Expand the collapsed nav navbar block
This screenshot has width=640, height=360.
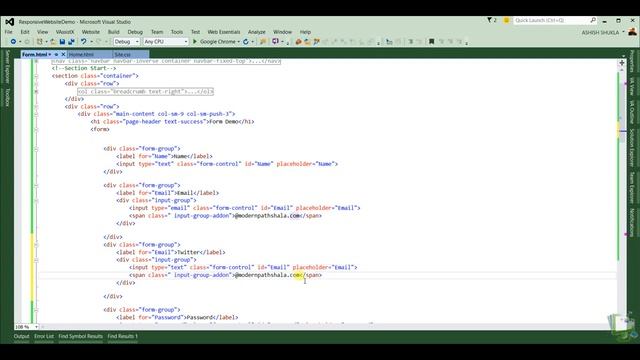[x=36, y=61]
